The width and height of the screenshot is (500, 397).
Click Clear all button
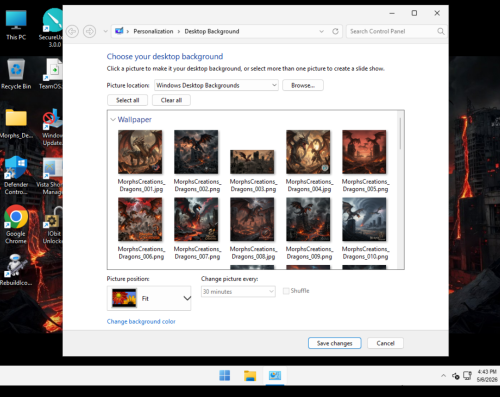click(x=171, y=100)
